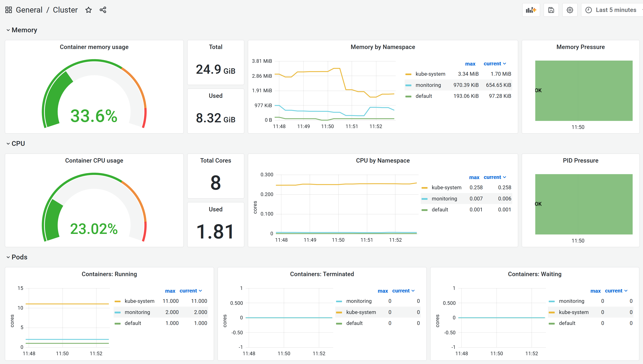
Task: Star the Cluster dashboard
Action: click(88, 10)
